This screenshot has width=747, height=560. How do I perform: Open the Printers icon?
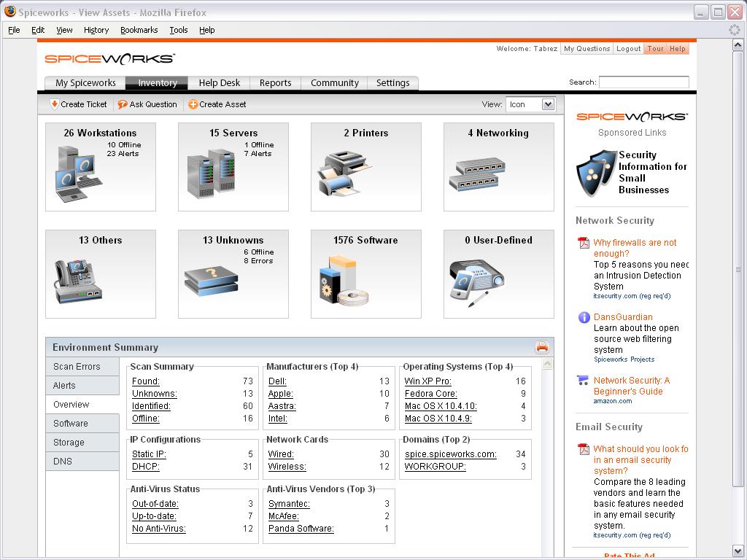coord(344,174)
